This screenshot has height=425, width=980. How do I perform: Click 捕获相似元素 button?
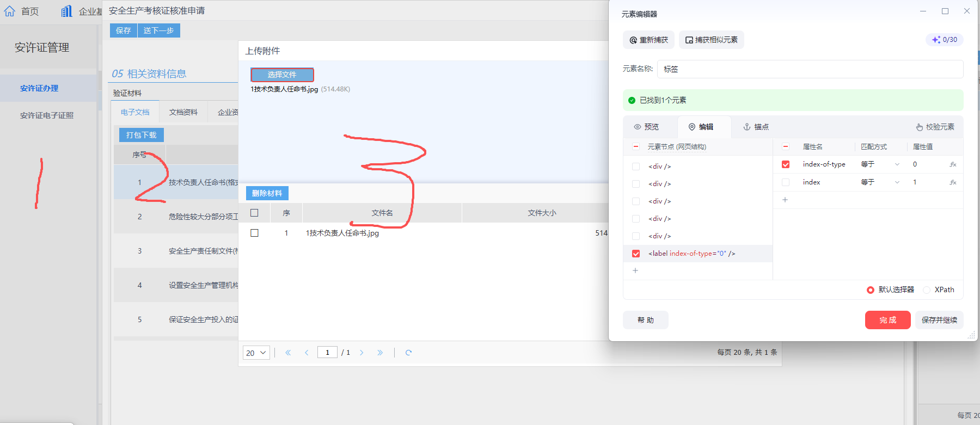pos(711,40)
